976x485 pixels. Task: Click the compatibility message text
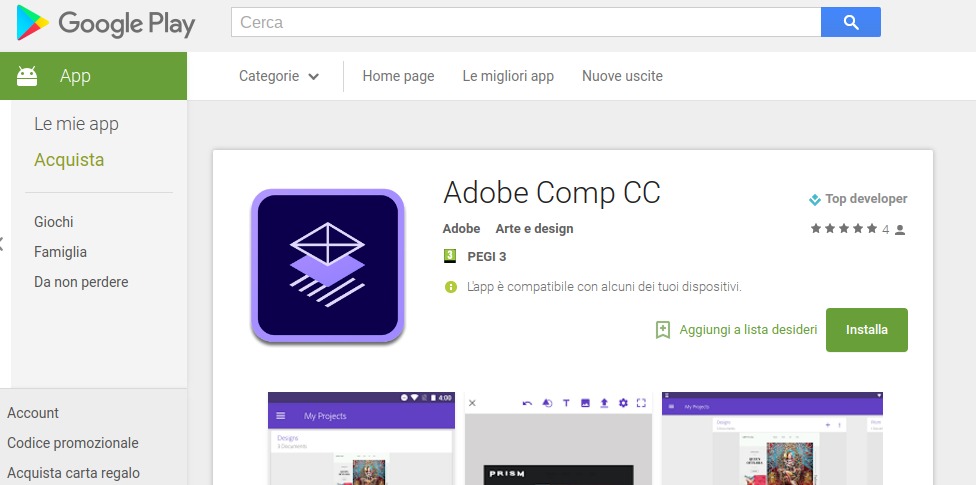coord(604,287)
